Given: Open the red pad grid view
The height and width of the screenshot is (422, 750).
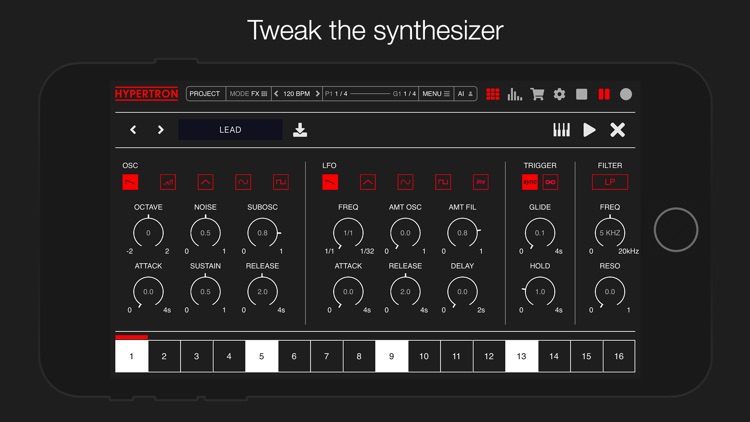Looking at the screenshot, I should 493,94.
